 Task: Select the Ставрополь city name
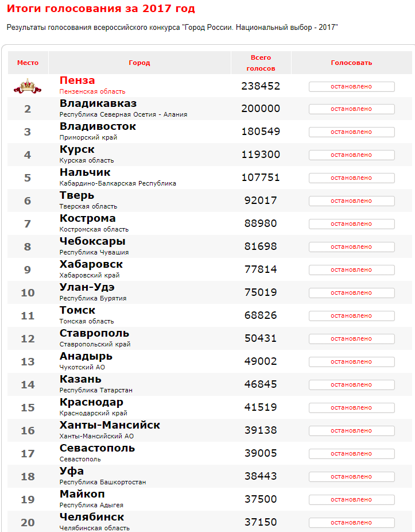tap(94, 334)
